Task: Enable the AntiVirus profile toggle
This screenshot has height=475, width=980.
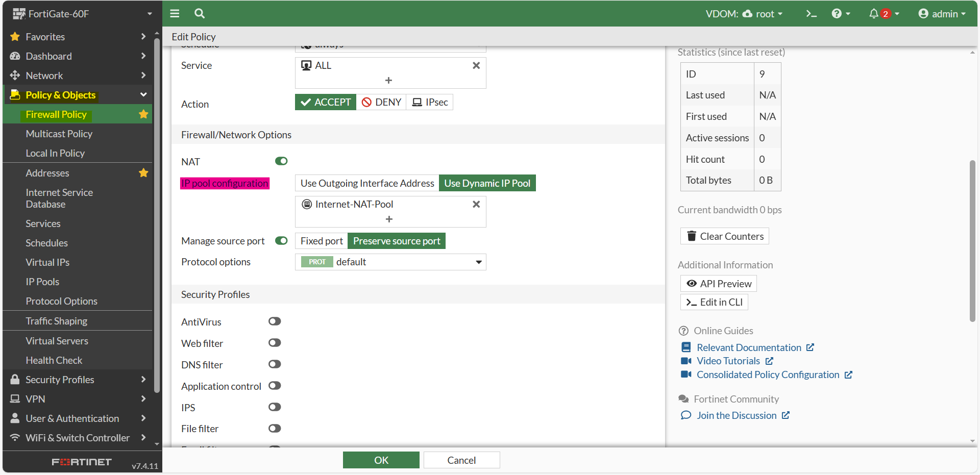Action: coord(275,321)
